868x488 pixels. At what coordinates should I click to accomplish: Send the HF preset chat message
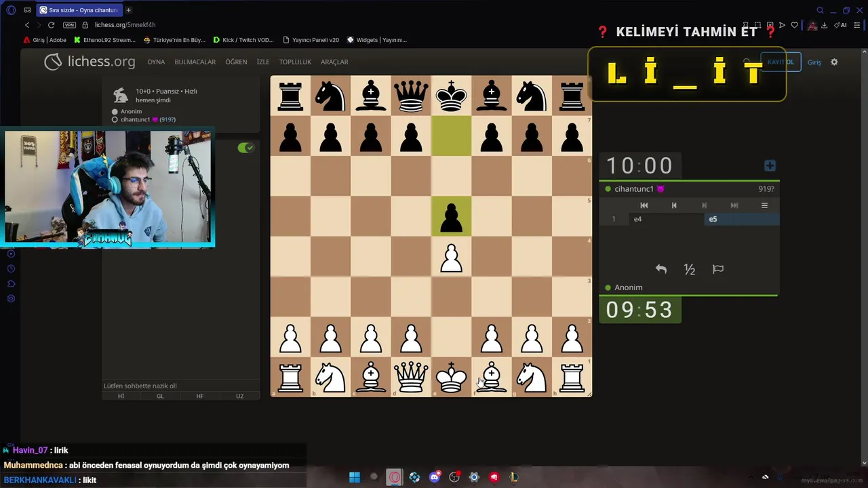pos(200,396)
